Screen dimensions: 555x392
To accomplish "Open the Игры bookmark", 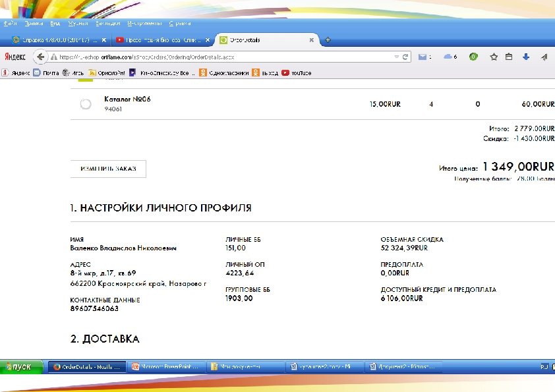I will 73,73.
